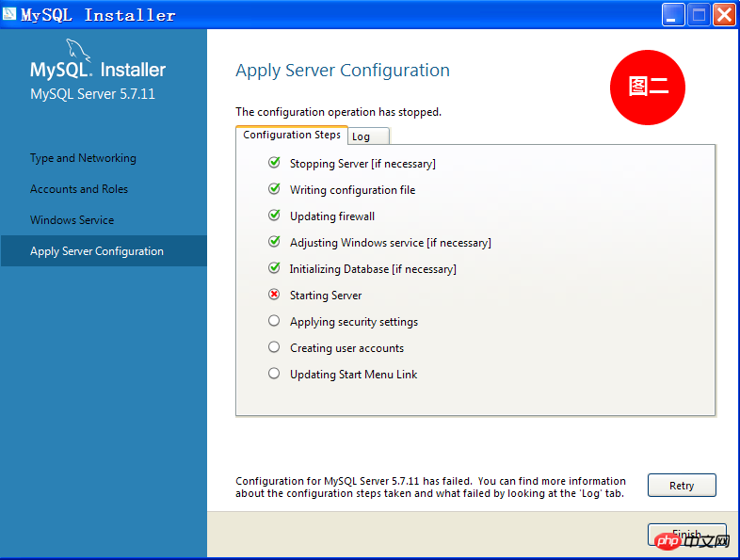Click the MySQL Installer title bar icon
Viewport: 740px width, 560px height.
9,14
